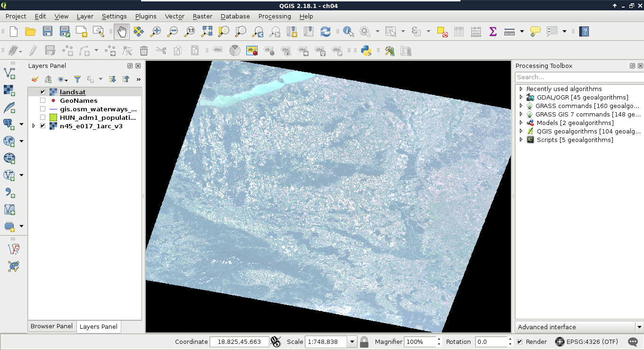This screenshot has width=644, height=350.
Task: Enable the GeoNames layer checkbox
Action: [x=43, y=100]
